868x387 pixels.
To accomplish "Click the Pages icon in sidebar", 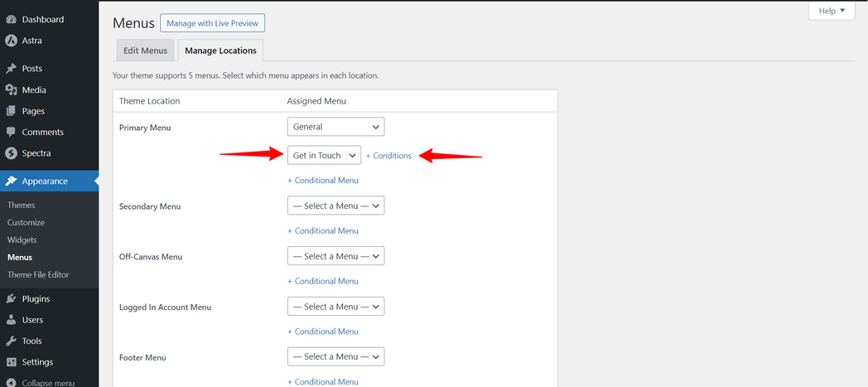I will pos(11,111).
